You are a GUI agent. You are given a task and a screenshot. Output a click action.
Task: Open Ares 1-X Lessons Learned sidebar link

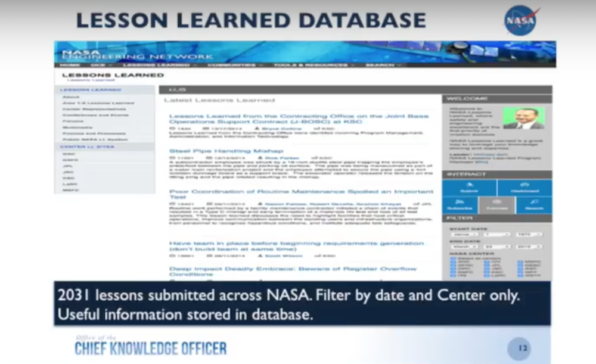click(98, 103)
